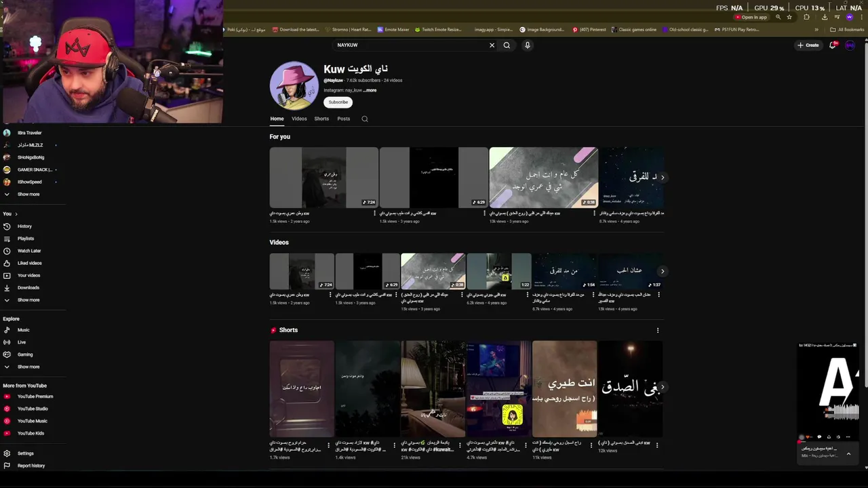Open Playlists page

26,239
